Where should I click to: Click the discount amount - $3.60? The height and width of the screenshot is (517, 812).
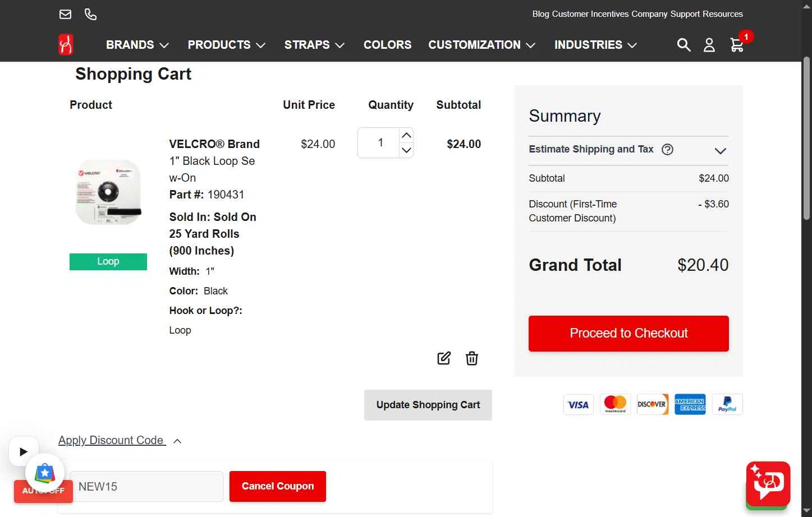[x=713, y=204]
